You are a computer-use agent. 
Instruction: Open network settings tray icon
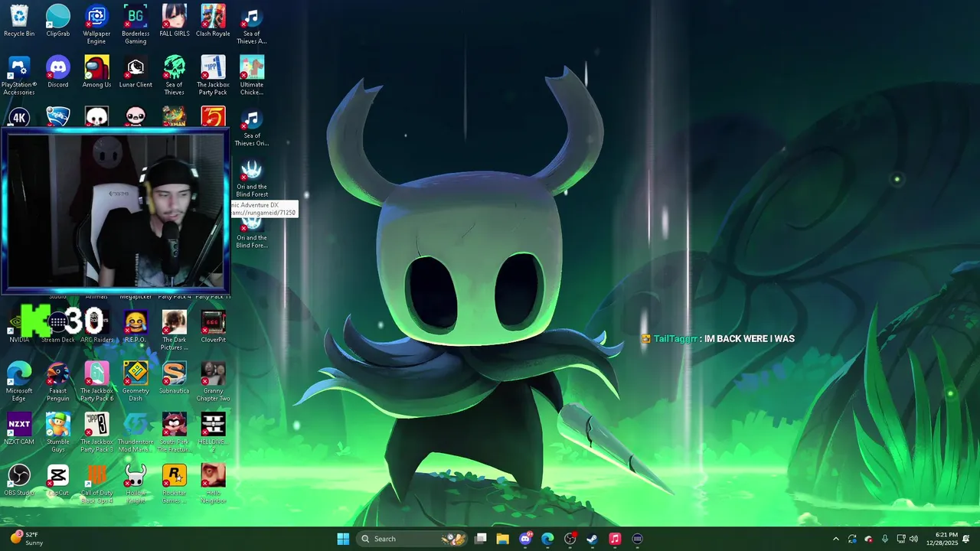click(901, 539)
